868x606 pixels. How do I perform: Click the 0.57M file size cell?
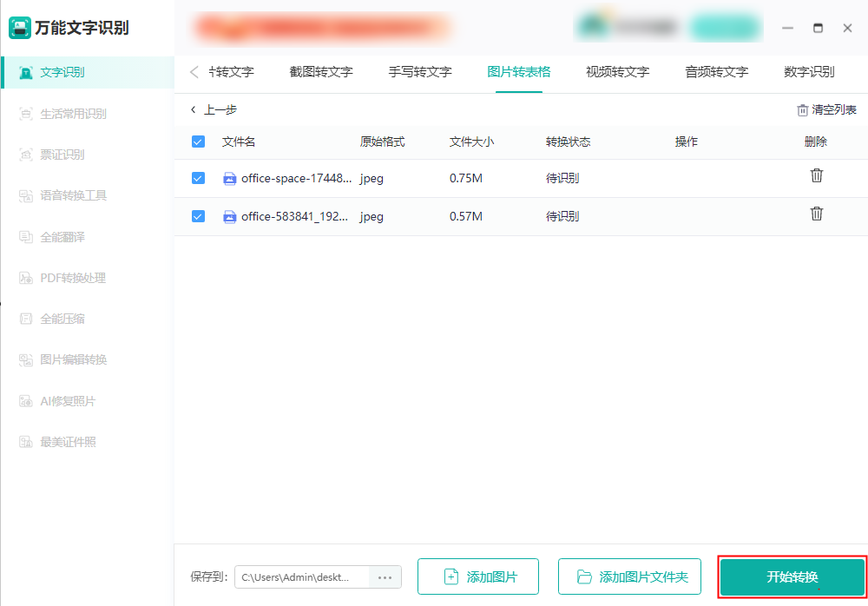[x=465, y=216]
